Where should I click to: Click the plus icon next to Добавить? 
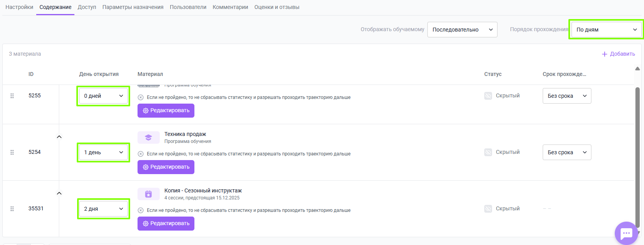604,54
